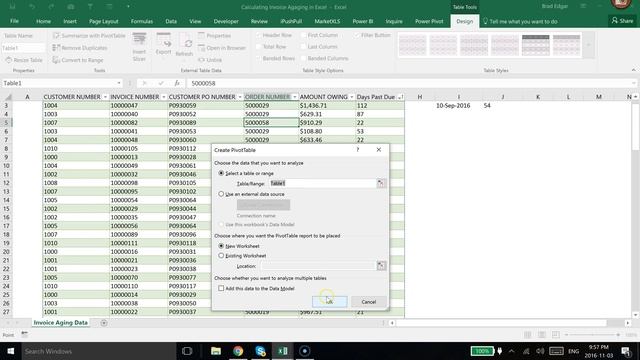This screenshot has width=640, height=360.
Task: Open CUSTOMER NUMBER filter dropdown
Action: coord(105,97)
